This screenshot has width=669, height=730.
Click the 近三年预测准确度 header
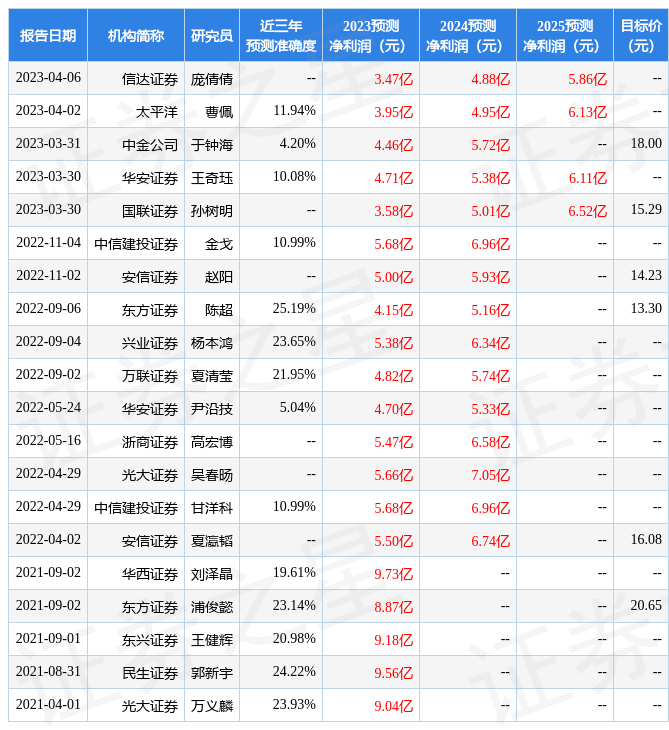[x=281, y=35]
